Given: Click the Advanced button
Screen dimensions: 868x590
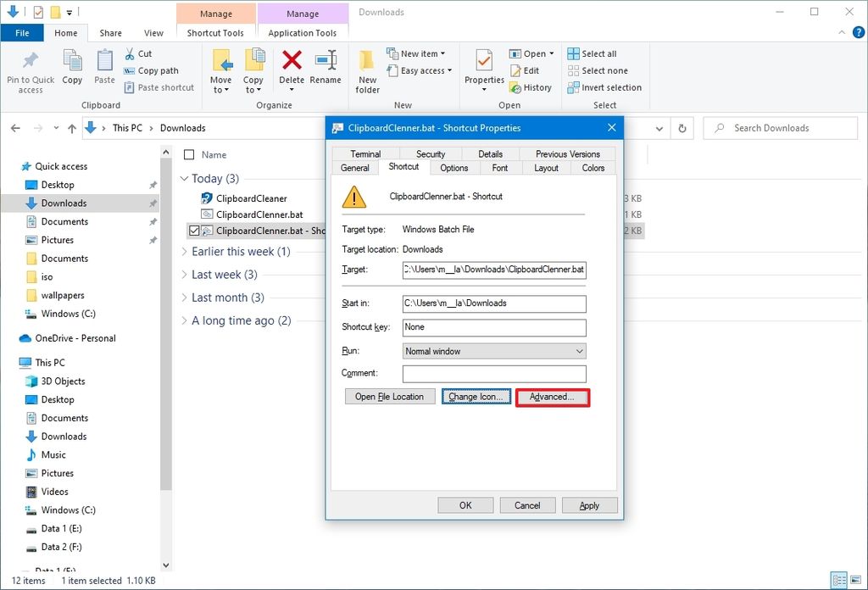Looking at the screenshot, I should 552,396.
